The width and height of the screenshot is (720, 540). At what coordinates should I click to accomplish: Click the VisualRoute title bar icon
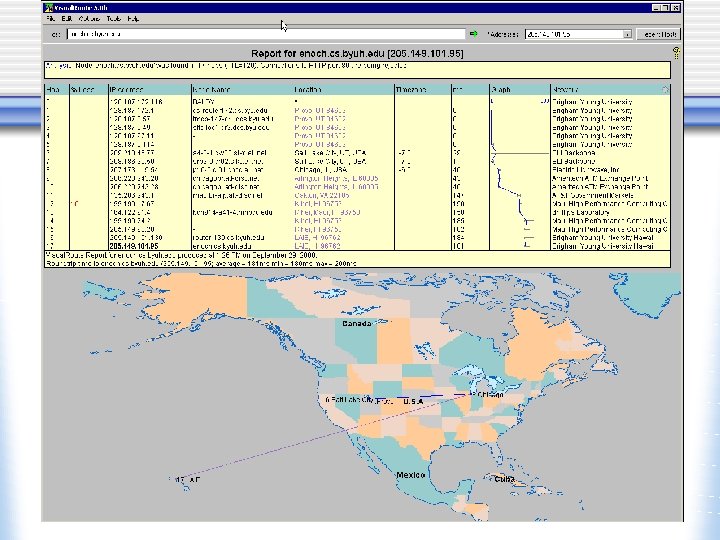tap(48, 6)
